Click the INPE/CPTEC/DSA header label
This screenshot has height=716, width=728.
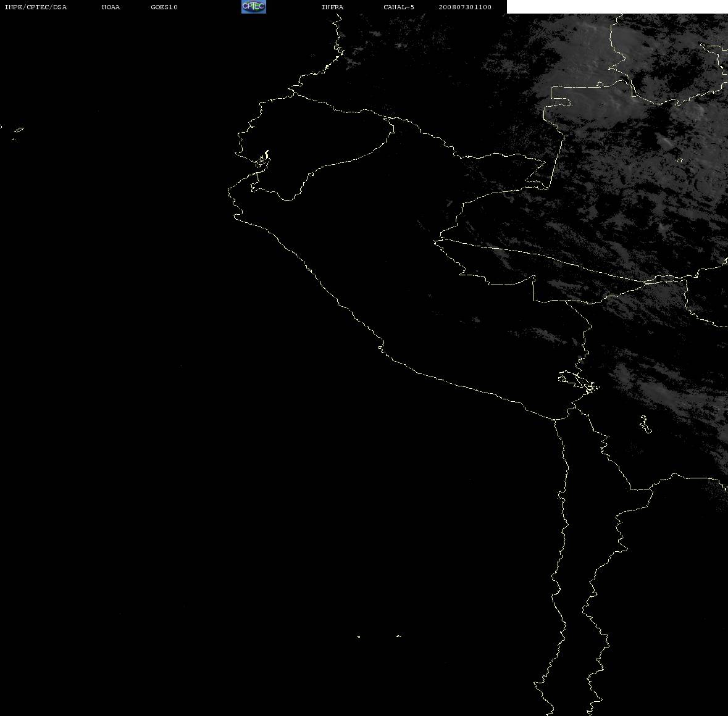tap(36, 7)
